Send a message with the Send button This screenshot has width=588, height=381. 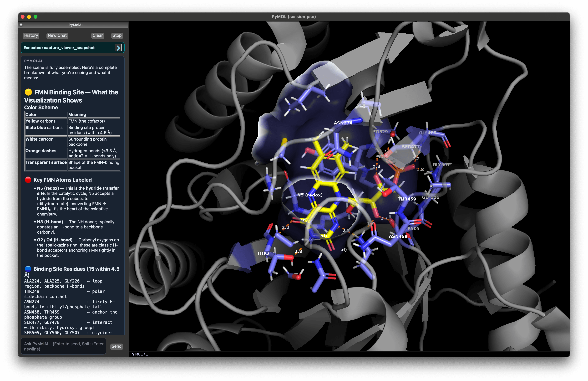tap(116, 346)
